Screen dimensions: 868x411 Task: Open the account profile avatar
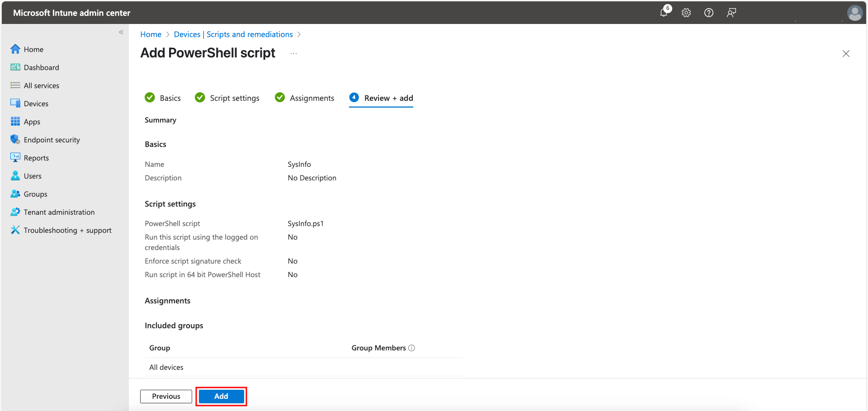(x=855, y=13)
